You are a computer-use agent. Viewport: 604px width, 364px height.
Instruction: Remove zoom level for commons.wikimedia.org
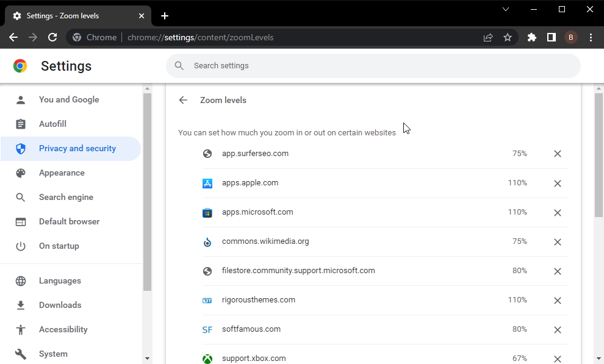(x=558, y=241)
